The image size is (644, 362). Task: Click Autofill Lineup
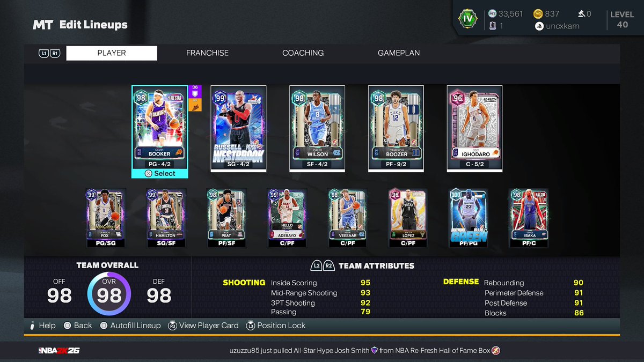click(x=130, y=326)
